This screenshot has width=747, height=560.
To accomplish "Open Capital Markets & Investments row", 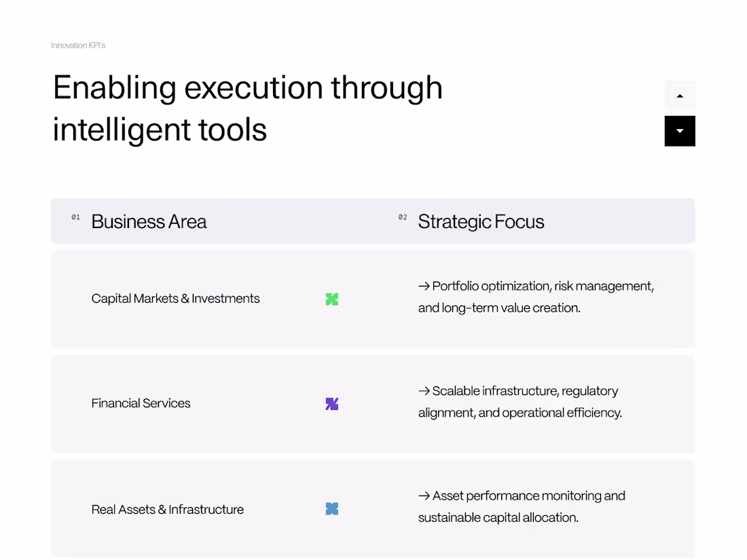I will [x=175, y=299].
